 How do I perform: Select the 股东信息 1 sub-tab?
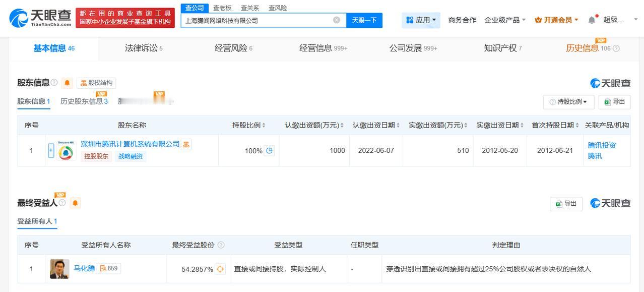click(x=34, y=101)
